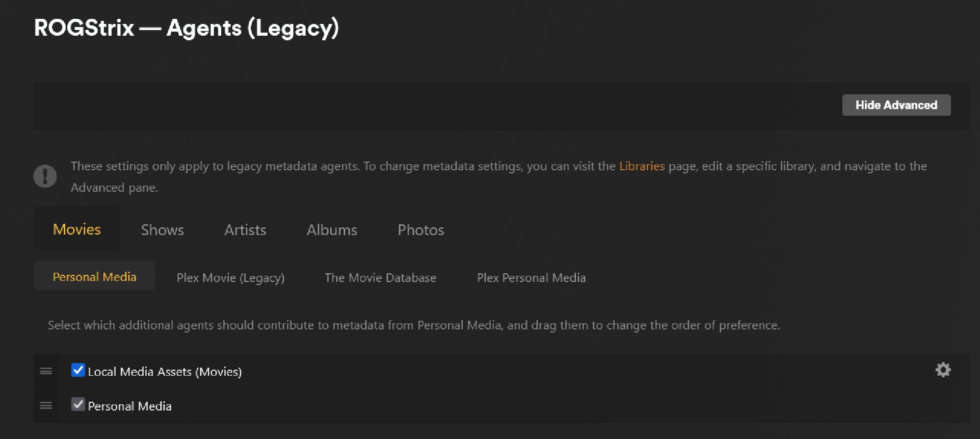Image resolution: width=980 pixels, height=439 pixels.
Task: Open the Artists tab
Action: 245,230
